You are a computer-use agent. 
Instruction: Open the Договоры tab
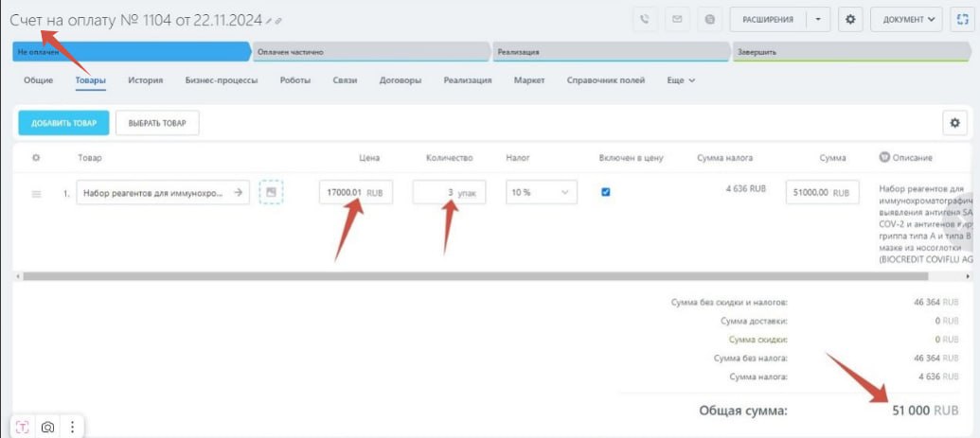click(x=400, y=80)
